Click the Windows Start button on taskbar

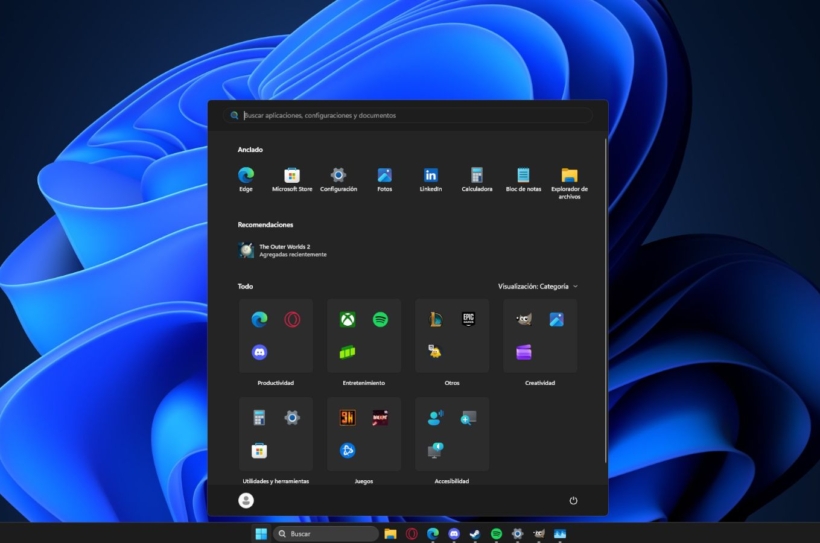pos(261,534)
